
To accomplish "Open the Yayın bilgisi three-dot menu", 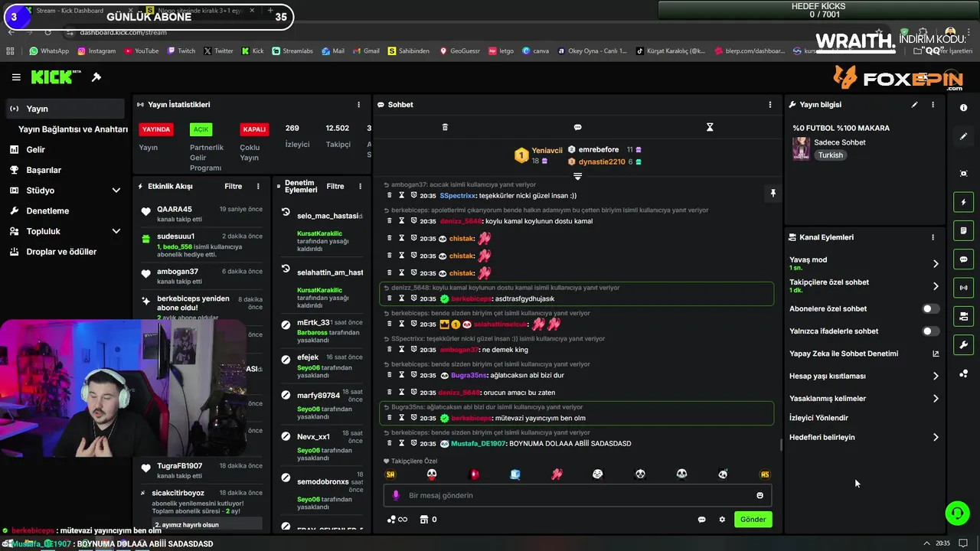I will click(933, 105).
